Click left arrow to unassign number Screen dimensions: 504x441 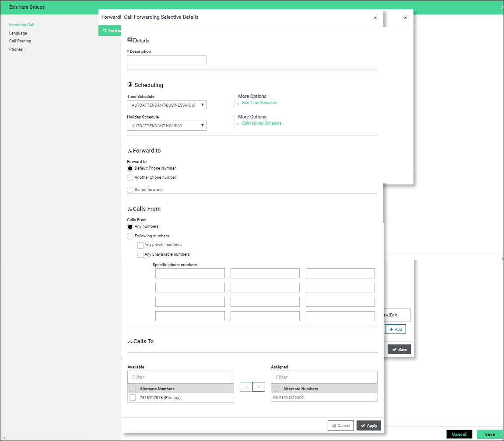pyautogui.click(x=246, y=387)
